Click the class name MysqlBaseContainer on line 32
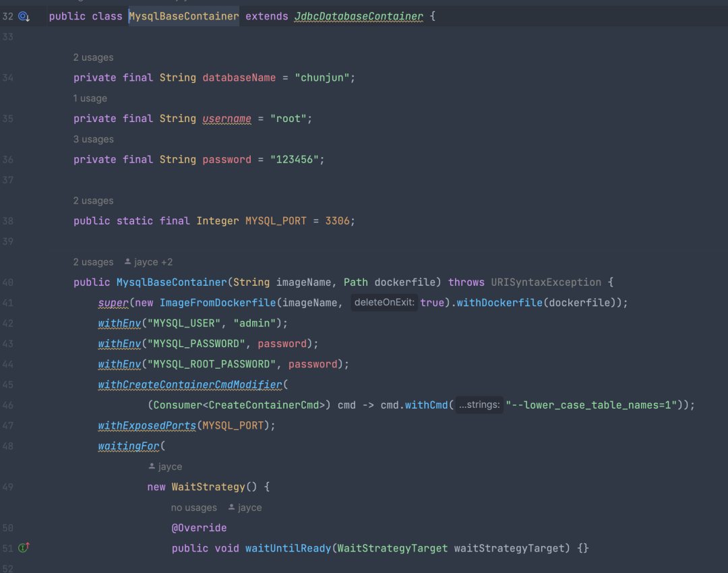The image size is (728, 573). pyautogui.click(x=184, y=16)
